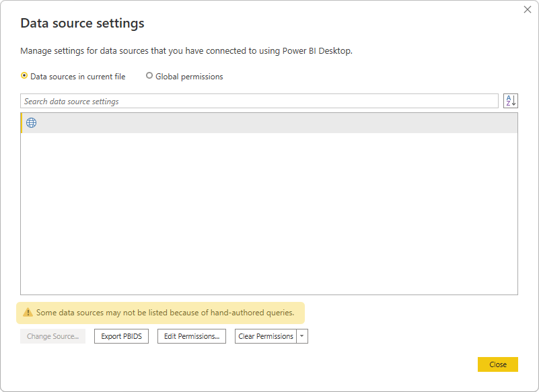The height and width of the screenshot is (392, 539).
Task: Click the A-Z sort icon
Action: click(x=511, y=101)
